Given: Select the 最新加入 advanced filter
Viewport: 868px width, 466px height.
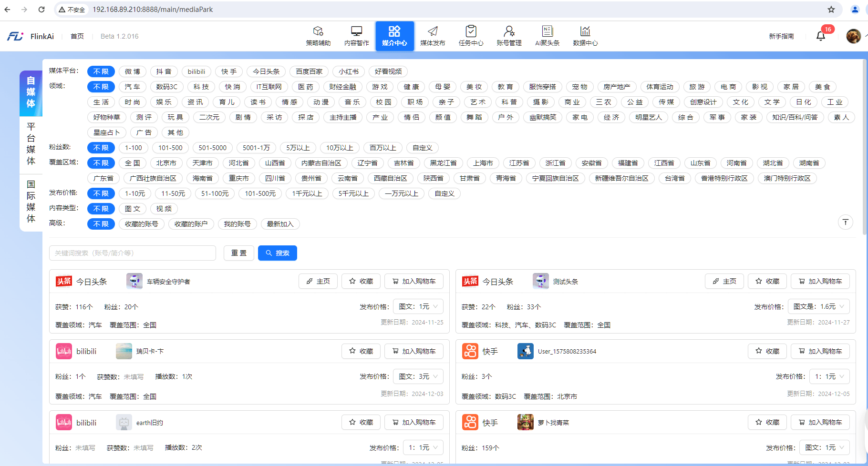Looking at the screenshot, I should point(280,224).
